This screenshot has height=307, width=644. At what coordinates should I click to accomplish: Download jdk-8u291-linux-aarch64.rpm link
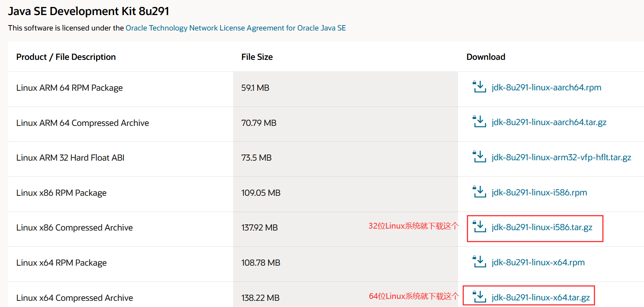546,87
